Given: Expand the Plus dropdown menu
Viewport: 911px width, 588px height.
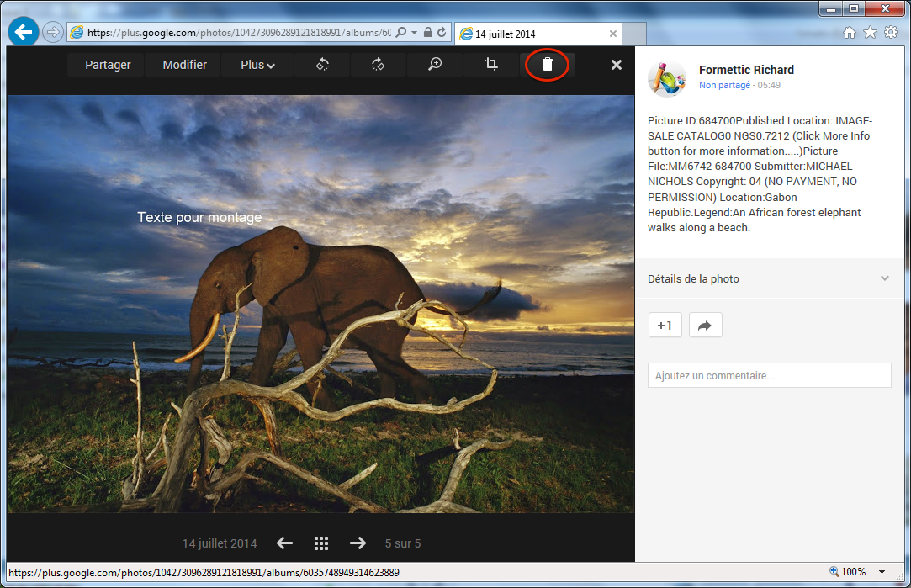Looking at the screenshot, I should tap(257, 65).
